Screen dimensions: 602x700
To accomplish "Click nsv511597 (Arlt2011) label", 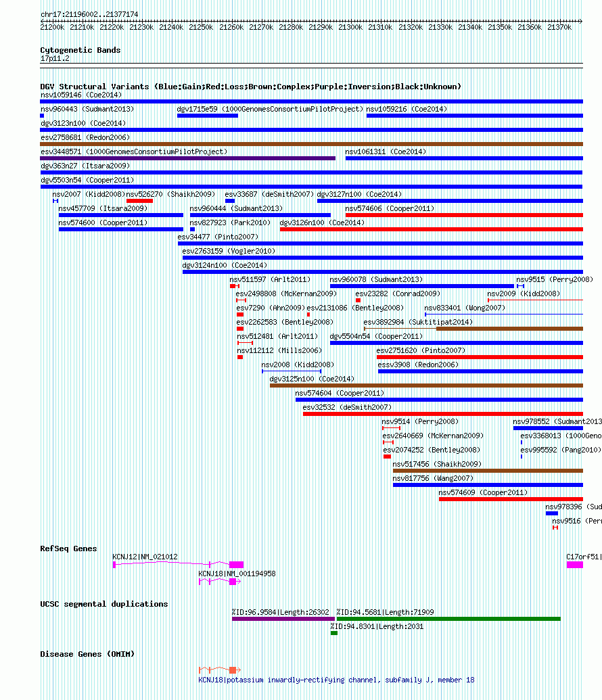I will pos(270,280).
